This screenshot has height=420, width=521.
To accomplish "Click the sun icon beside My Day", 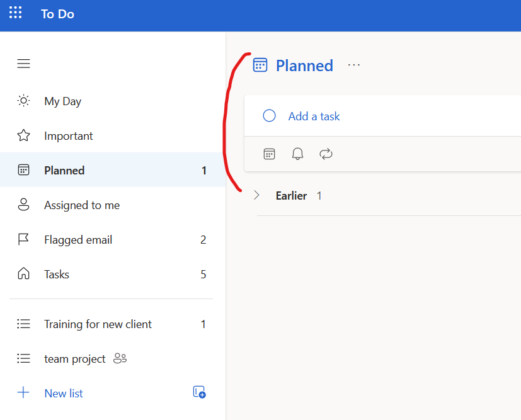I will (x=23, y=101).
